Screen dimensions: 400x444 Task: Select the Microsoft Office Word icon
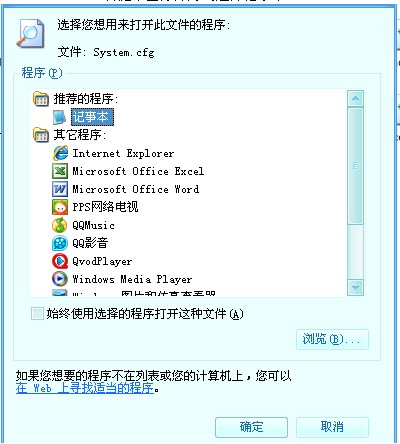[x=60, y=189]
